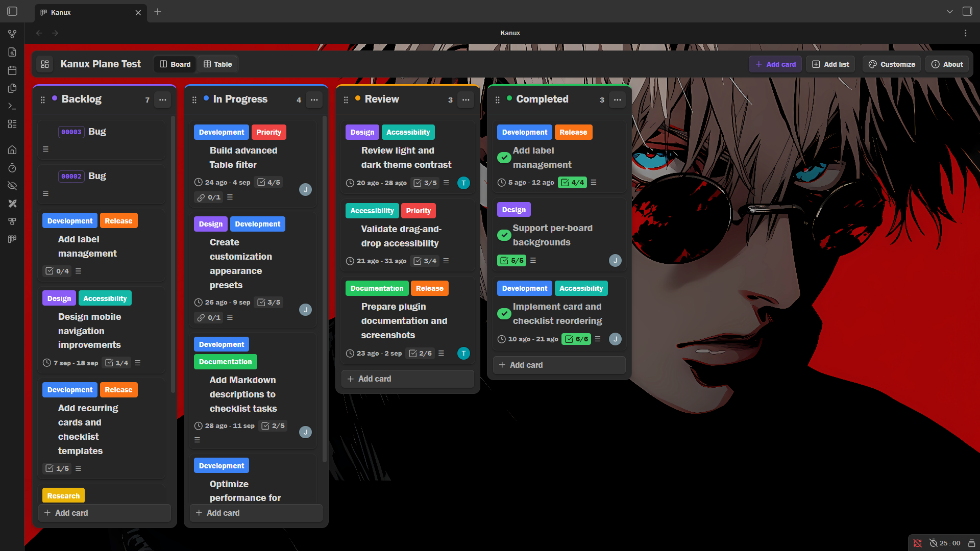Open the search document icon in left sidebar
980x551 pixels.
(12, 52)
